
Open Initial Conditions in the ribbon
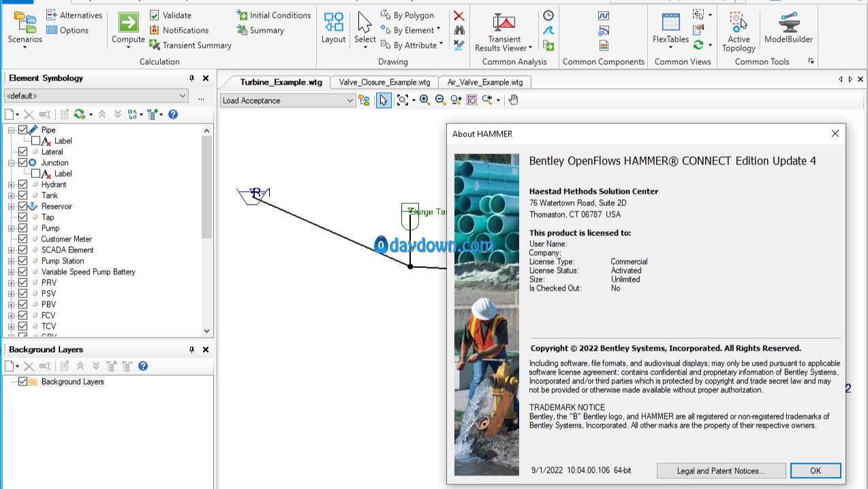[x=273, y=15]
